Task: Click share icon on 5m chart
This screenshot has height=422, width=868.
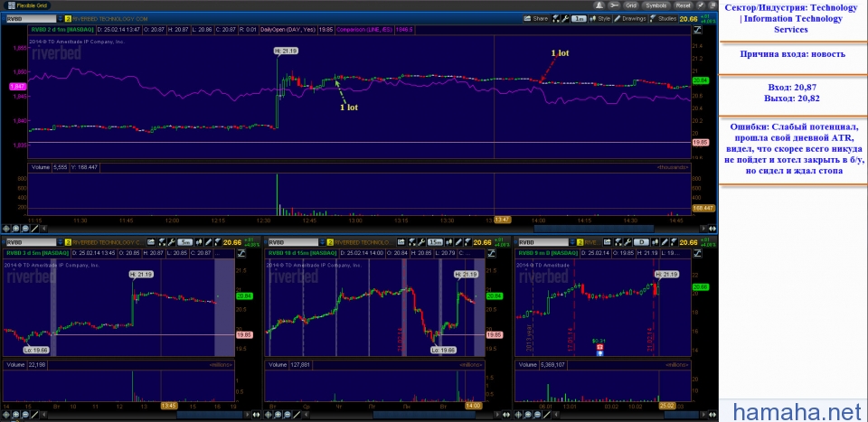Action: coord(151,242)
